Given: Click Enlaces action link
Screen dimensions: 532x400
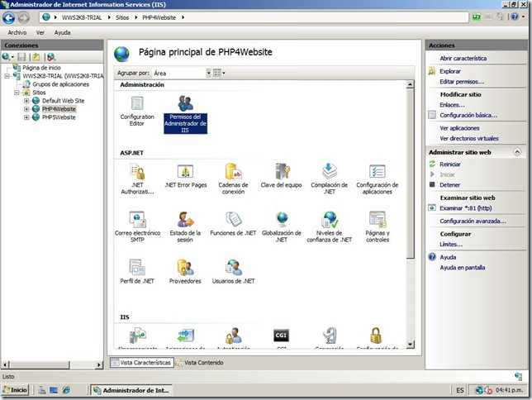Looking at the screenshot, I should coord(452,105).
